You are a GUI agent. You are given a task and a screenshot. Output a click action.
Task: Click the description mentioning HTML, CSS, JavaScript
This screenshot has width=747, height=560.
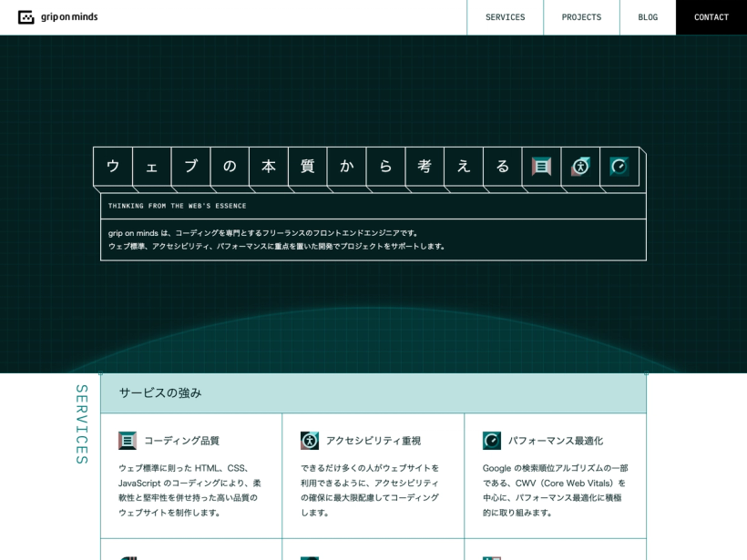[189, 490]
